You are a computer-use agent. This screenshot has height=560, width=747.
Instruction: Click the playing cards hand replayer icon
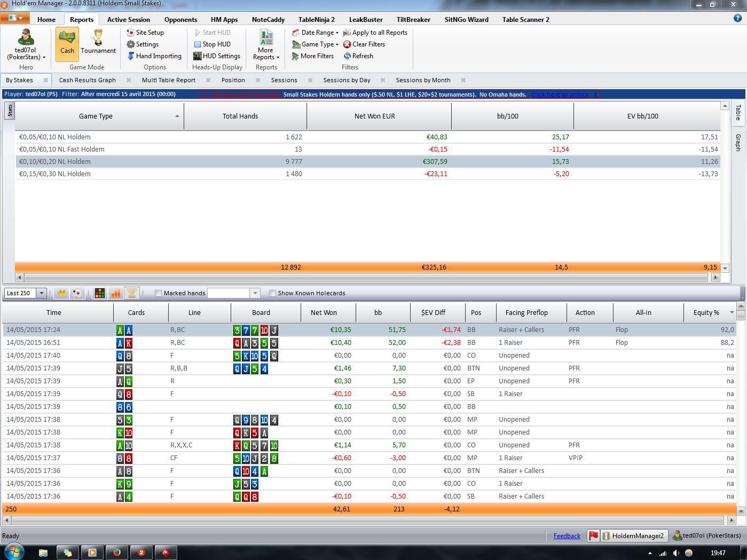point(77,293)
